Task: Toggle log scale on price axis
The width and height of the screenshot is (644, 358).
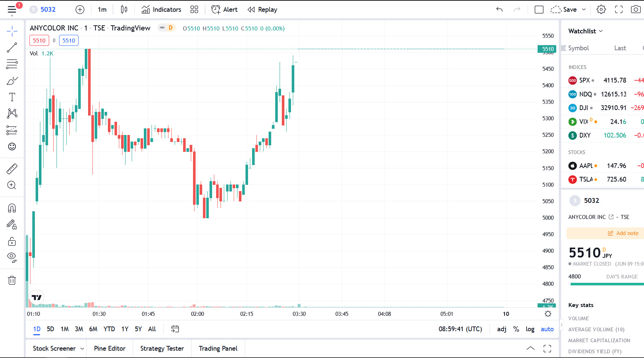Action: [530, 329]
